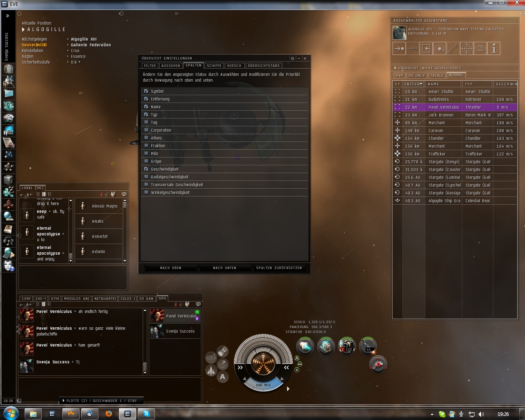Click the approach icon for selected item
Image resolution: width=525 pixels, height=420 pixels.
tap(399, 48)
